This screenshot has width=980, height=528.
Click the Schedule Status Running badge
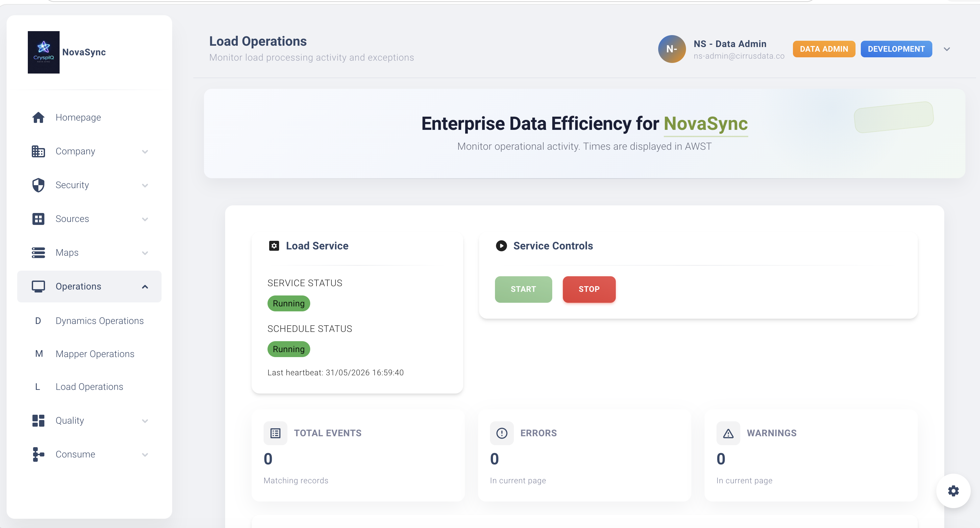pyautogui.click(x=289, y=349)
